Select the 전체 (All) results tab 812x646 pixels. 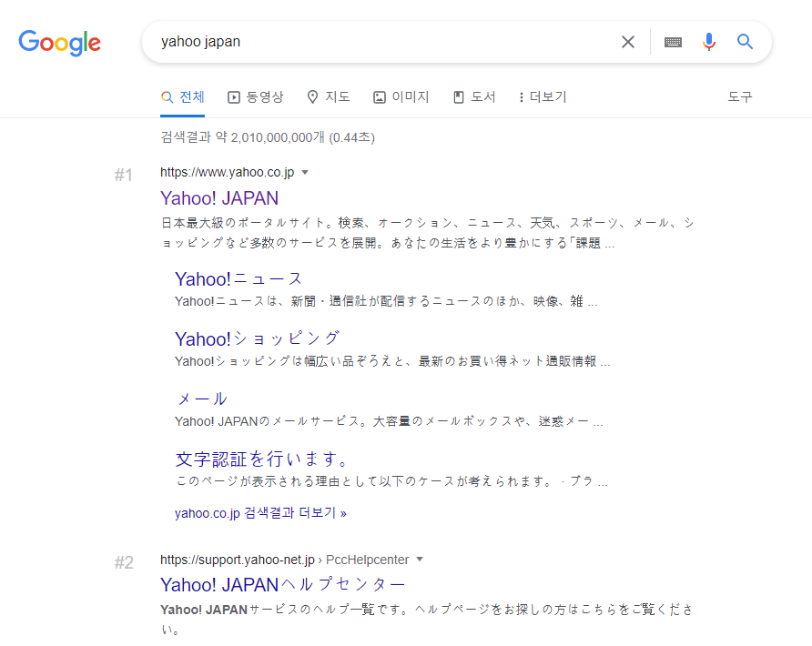[182, 97]
